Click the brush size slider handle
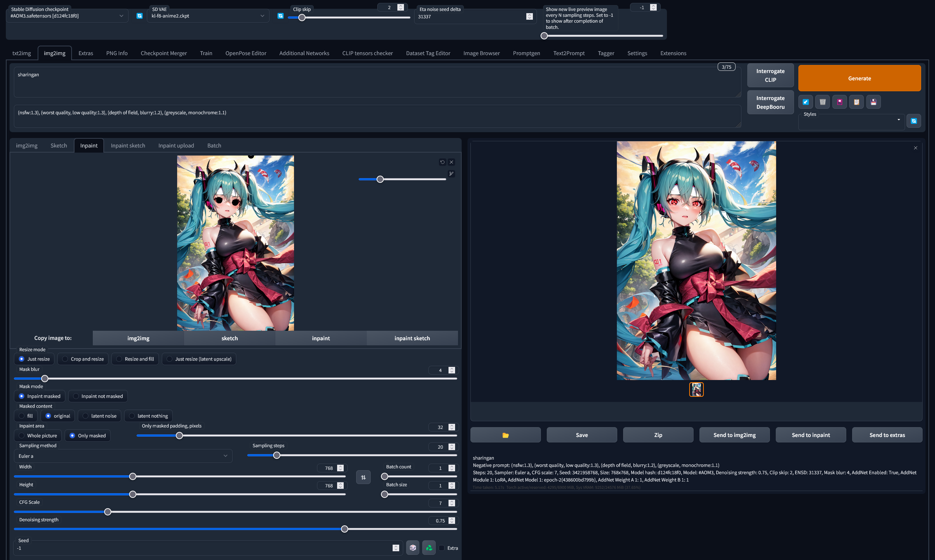Screen dimensions: 935x560 pyautogui.click(x=380, y=179)
